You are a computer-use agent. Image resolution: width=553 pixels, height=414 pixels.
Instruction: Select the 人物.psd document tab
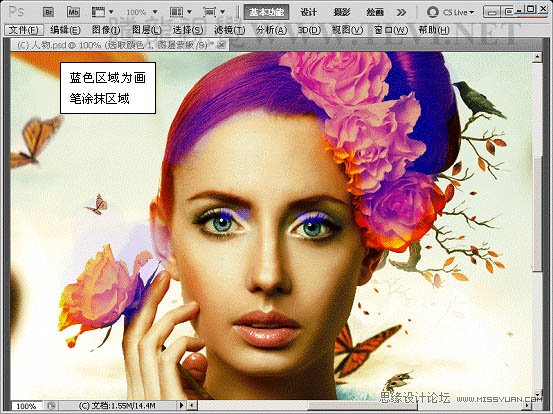[119, 45]
